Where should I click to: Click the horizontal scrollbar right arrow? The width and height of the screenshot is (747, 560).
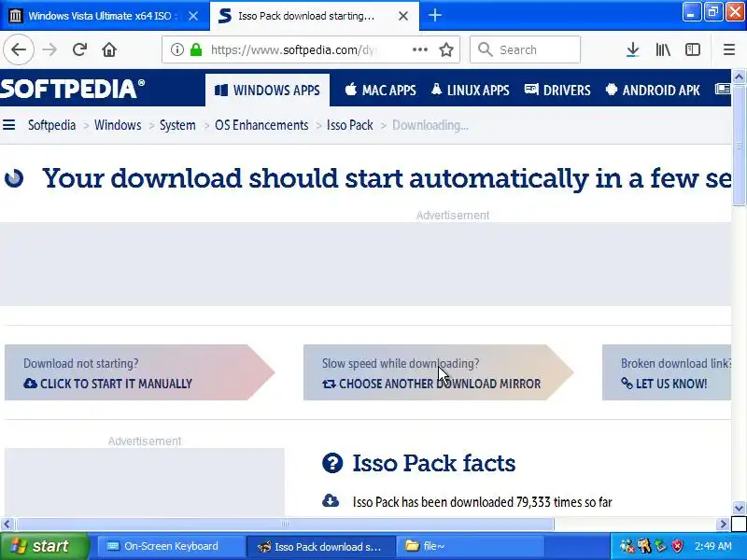coord(723,525)
